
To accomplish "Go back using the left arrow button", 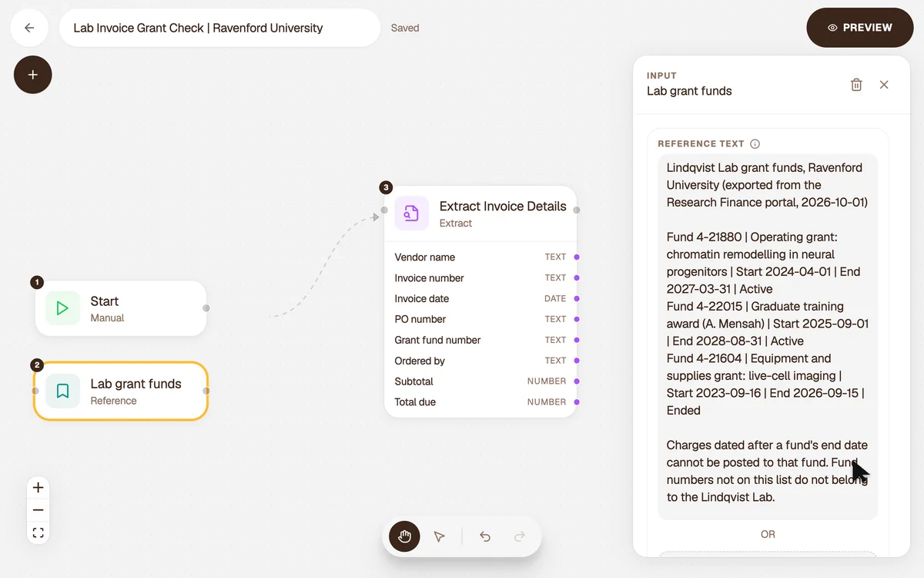I will point(29,28).
